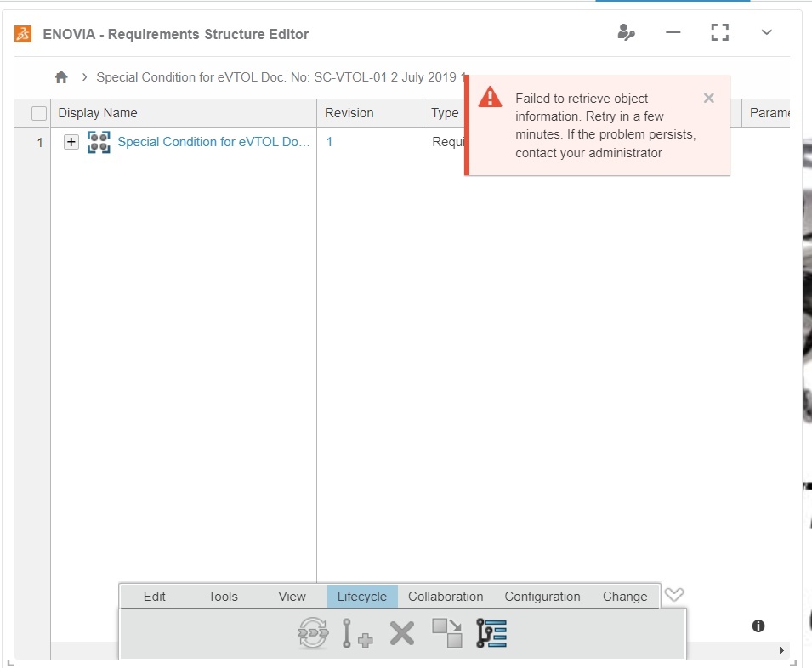
Task: Click the 'Failed to retrieve object information' message
Action: point(605,126)
